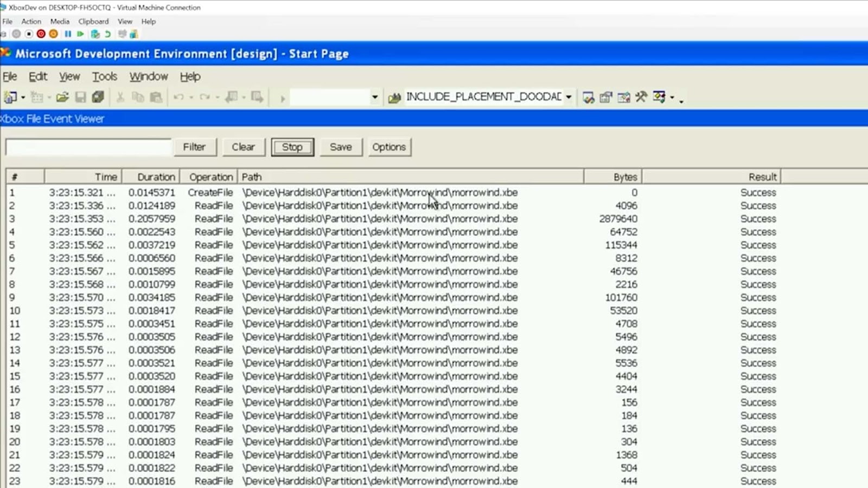Click the Undo arrow icon
Viewport: 868px width, 488px height.
tap(178, 97)
